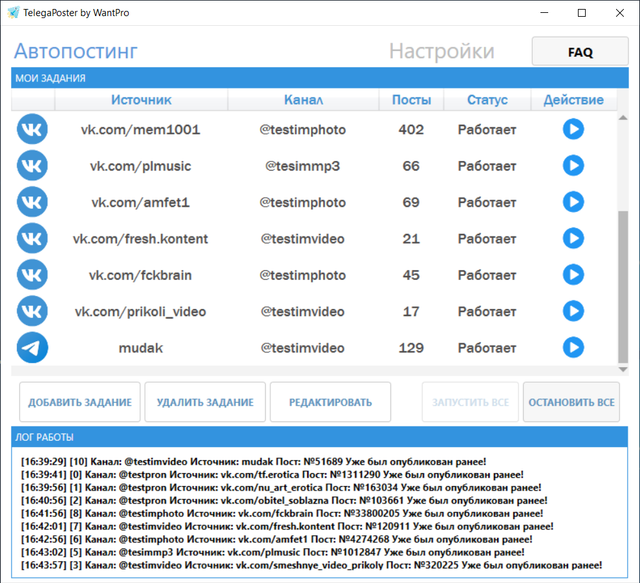The width and height of the screenshot is (640, 583).
Task: Select source vk.com/plmusic
Action: 140,166
